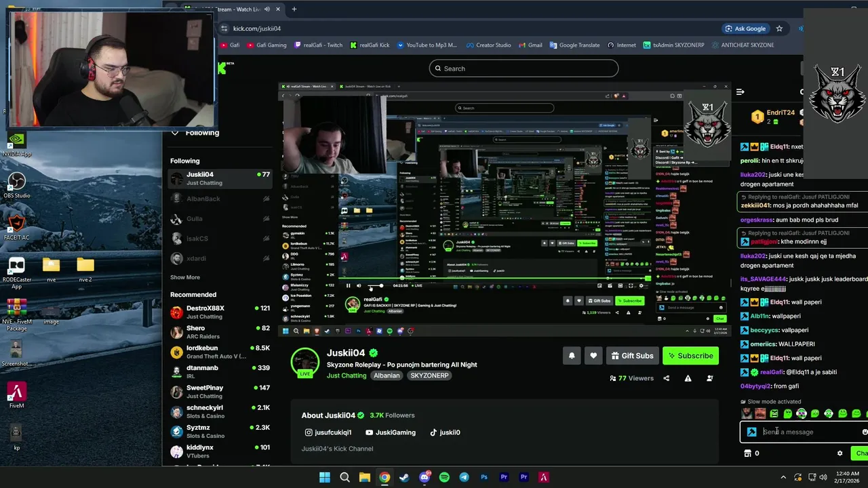Click the emoji picker icon in chat box
This screenshot has width=868, height=488.
click(865, 432)
